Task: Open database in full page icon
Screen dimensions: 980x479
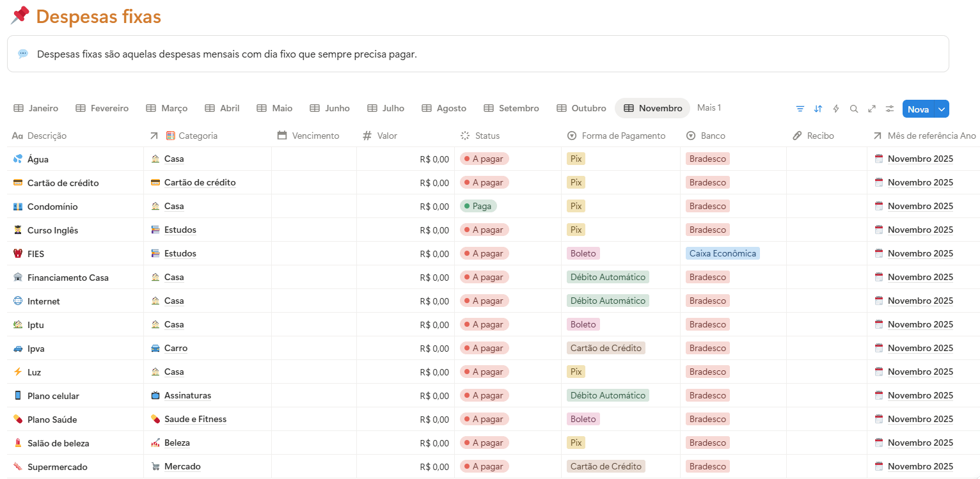Action: (x=871, y=109)
